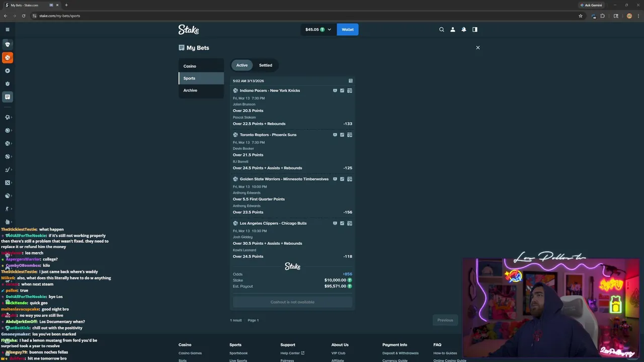The height and width of the screenshot is (362, 644).
Task: Open Ask Gemini in the browser title bar
Action: [591, 5]
